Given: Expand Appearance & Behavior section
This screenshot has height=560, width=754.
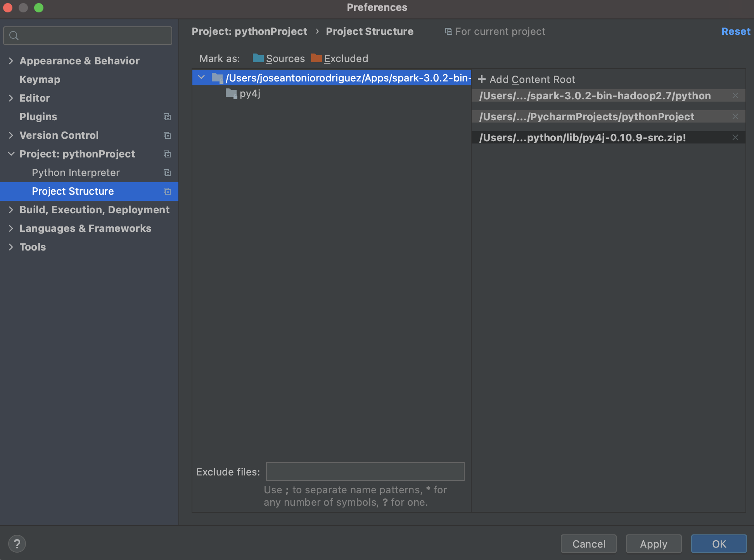Looking at the screenshot, I should pyautogui.click(x=11, y=61).
